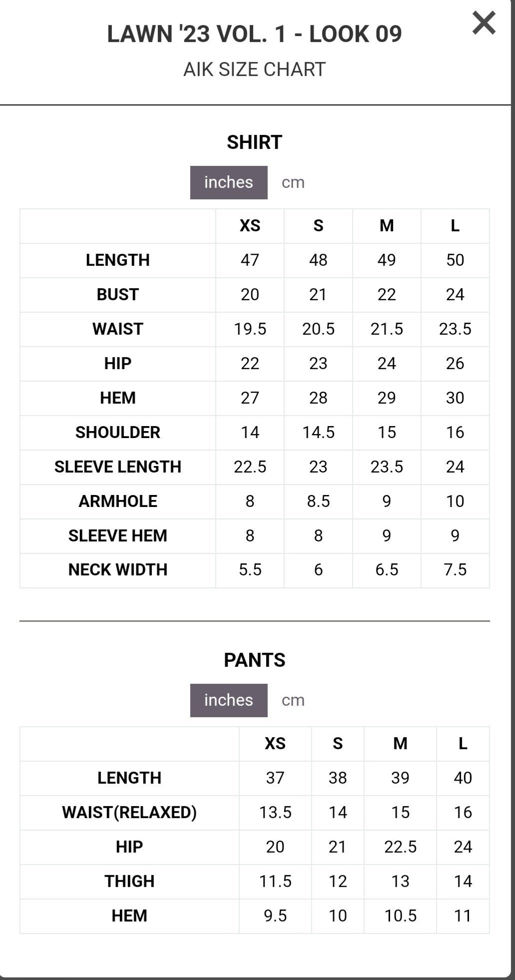Select the SHOULDER row label
This screenshot has height=980, width=515.
click(x=118, y=433)
